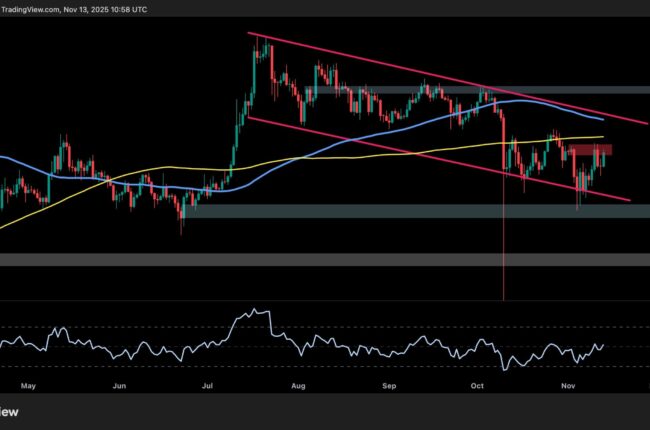Viewport: 650px width, 430px height.
Task: Click the Jun label on time axis
Action: 120,383
